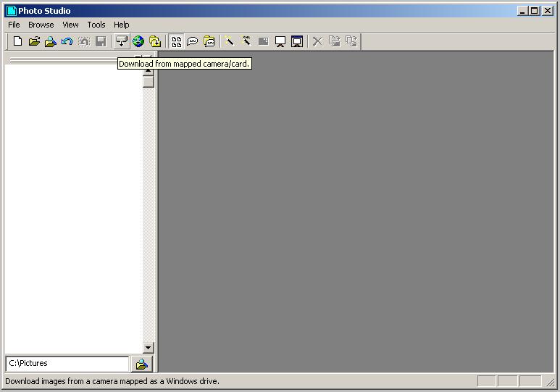
Task: Click the scrollbar thumb in left pane
Action: tap(149, 81)
